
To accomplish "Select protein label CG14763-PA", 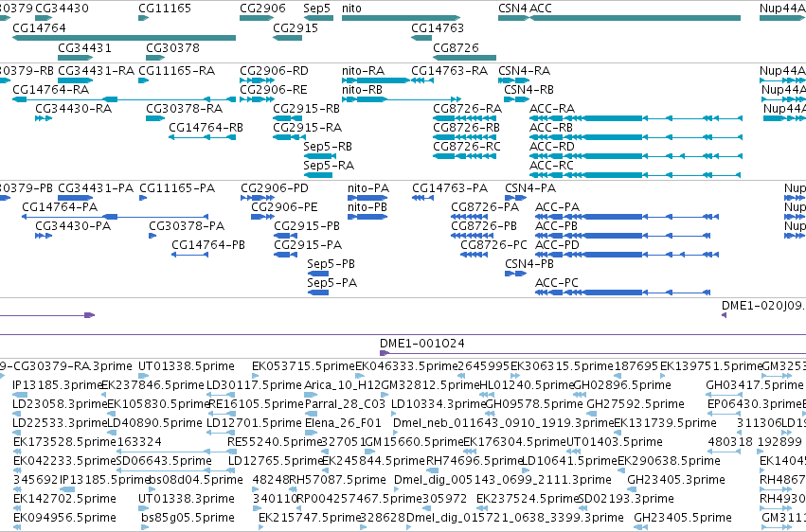I will point(450,188).
